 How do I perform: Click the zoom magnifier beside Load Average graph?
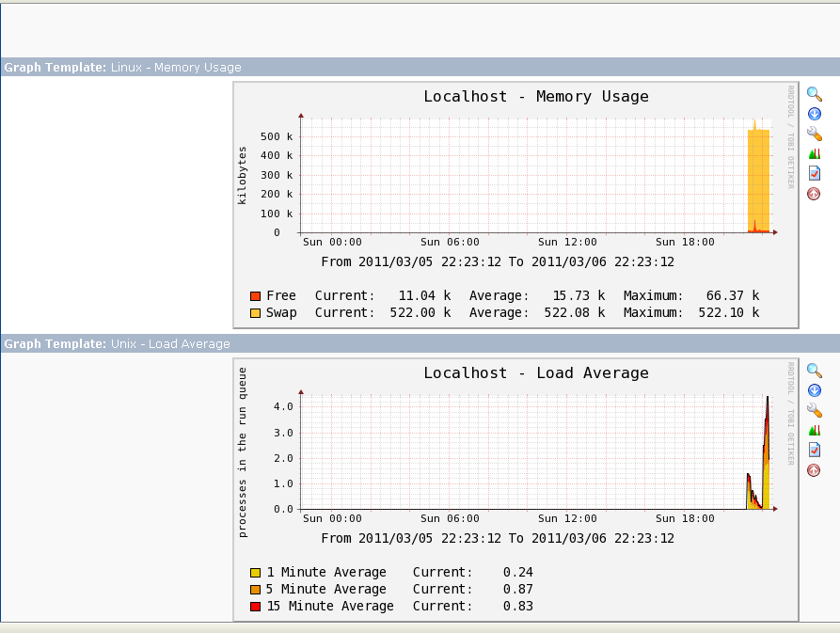[x=815, y=371]
